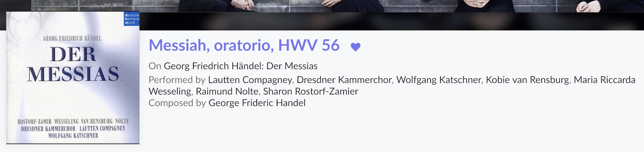
Task: Toggle the purple heart favorite icon
Action: (356, 47)
